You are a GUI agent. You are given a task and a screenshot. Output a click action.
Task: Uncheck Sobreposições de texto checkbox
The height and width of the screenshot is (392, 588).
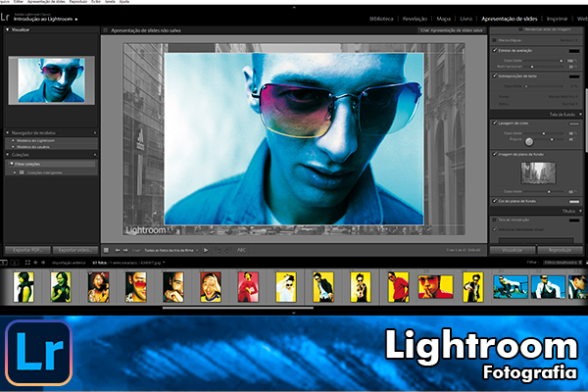coord(495,75)
